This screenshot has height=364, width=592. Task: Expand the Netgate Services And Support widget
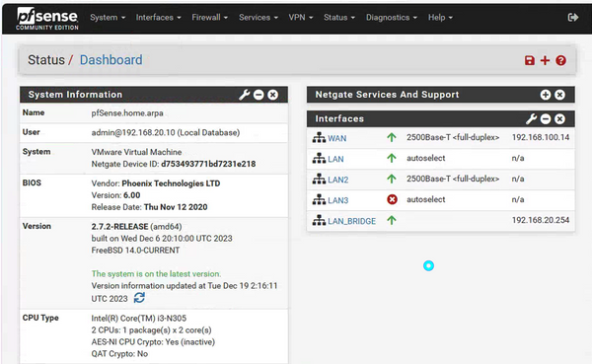click(546, 95)
